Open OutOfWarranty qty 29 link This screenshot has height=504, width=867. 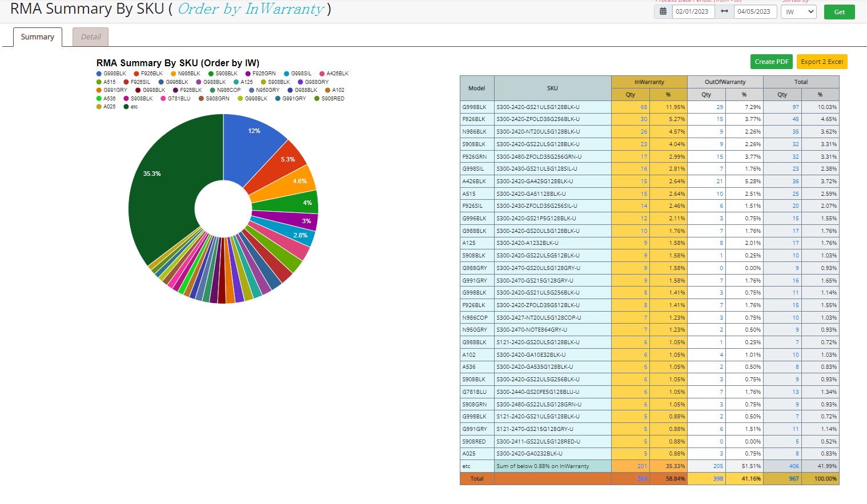pos(720,107)
